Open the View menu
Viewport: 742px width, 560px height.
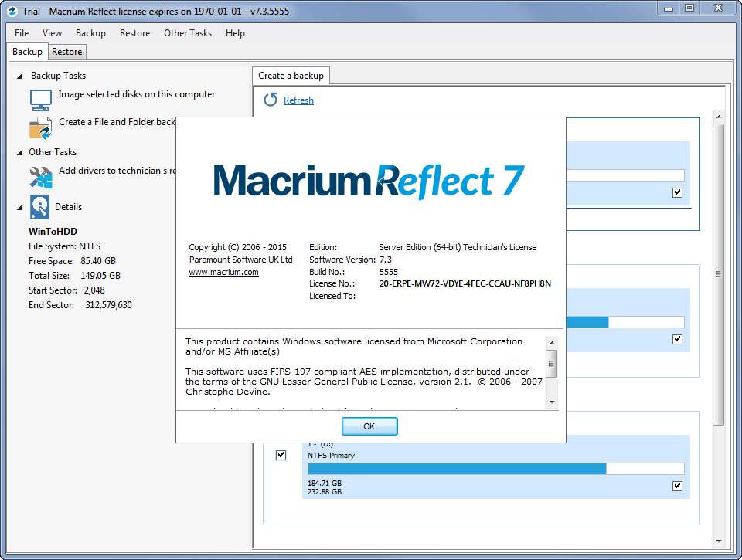pyautogui.click(x=52, y=33)
